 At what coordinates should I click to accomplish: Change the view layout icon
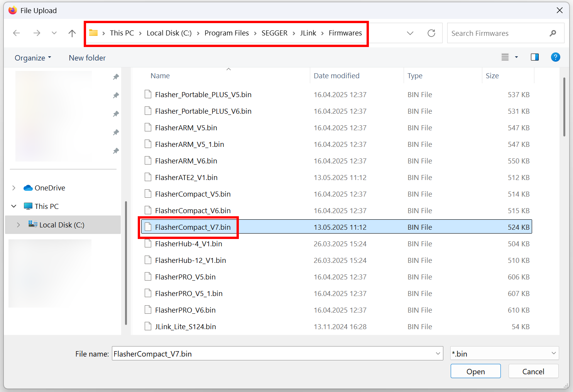pyautogui.click(x=505, y=57)
